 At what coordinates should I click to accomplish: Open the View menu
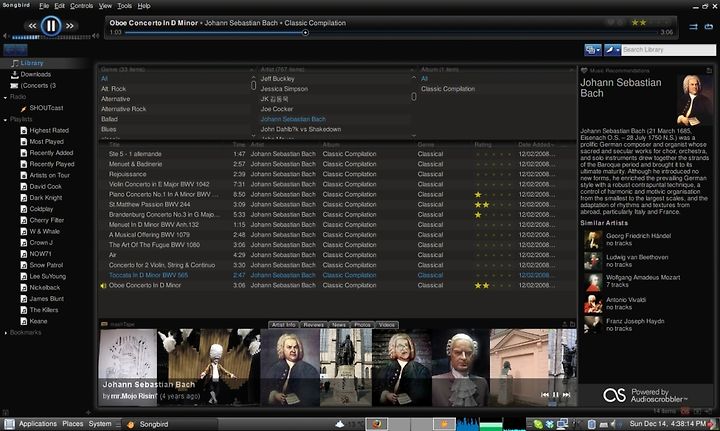pyautogui.click(x=105, y=6)
